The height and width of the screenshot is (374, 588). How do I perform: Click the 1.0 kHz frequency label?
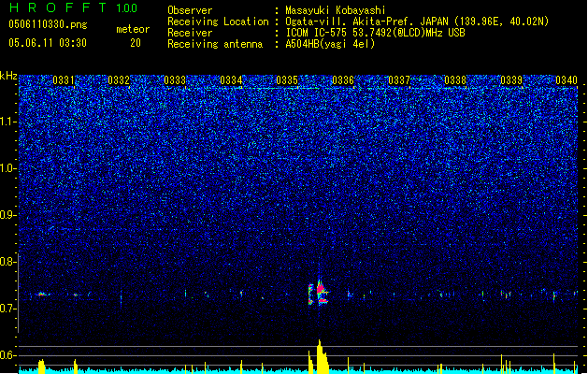8,168
